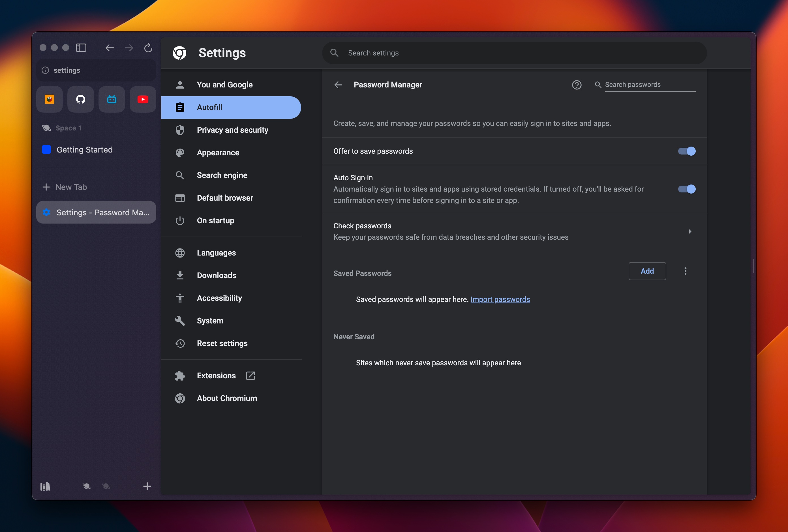This screenshot has height=532, width=788.
Task: Click the plus icon at sidebar bottom
Action: coord(147,486)
